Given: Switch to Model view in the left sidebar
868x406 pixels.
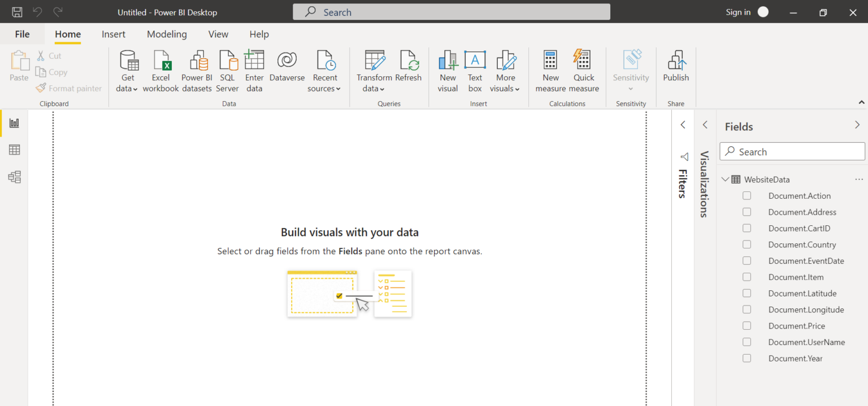Looking at the screenshot, I should click(14, 177).
